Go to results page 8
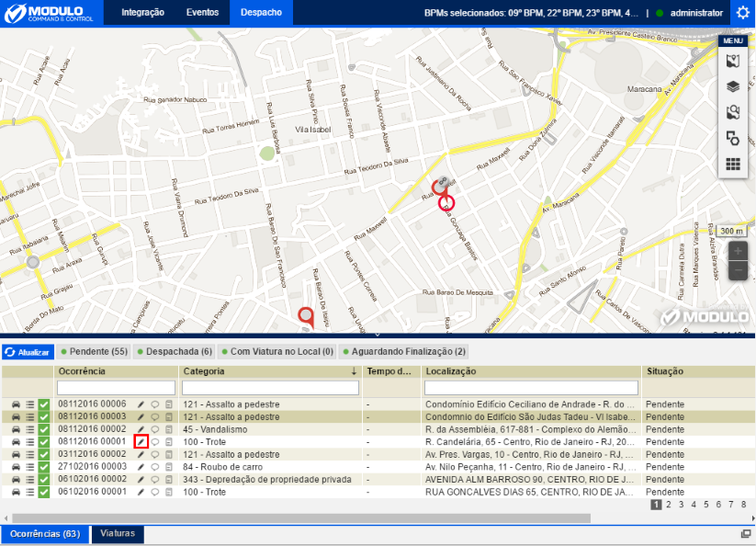Viewport: 756px width, 546px height. coord(743,505)
